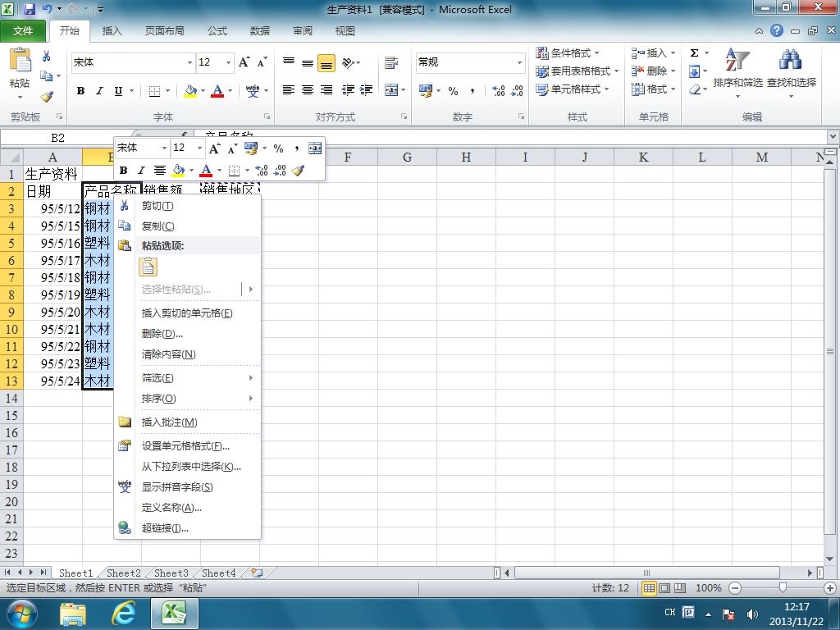Viewport: 840px width, 630px height.
Task: Expand the formula bar
Action: (x=833, y=137)
